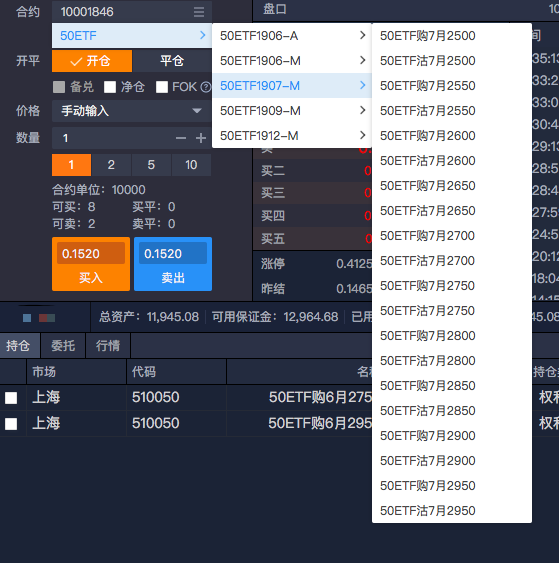Open the 手动输入 price dropdown
This screenshot has height=563, width=559.
131,111
